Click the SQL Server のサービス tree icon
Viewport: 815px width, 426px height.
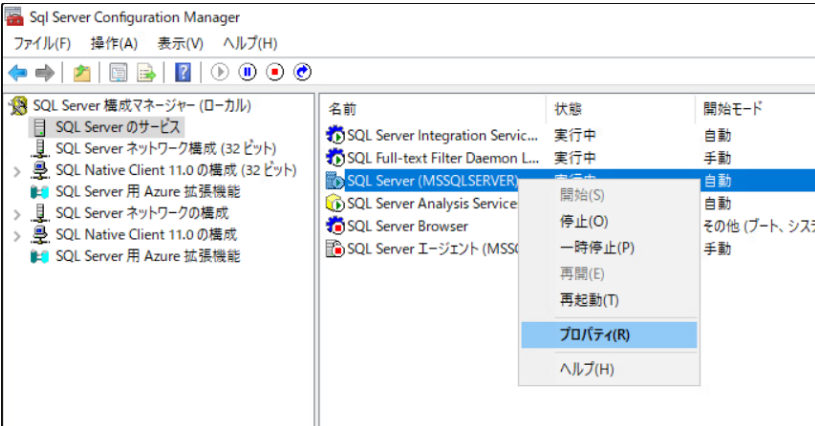(x=40, y=127)
